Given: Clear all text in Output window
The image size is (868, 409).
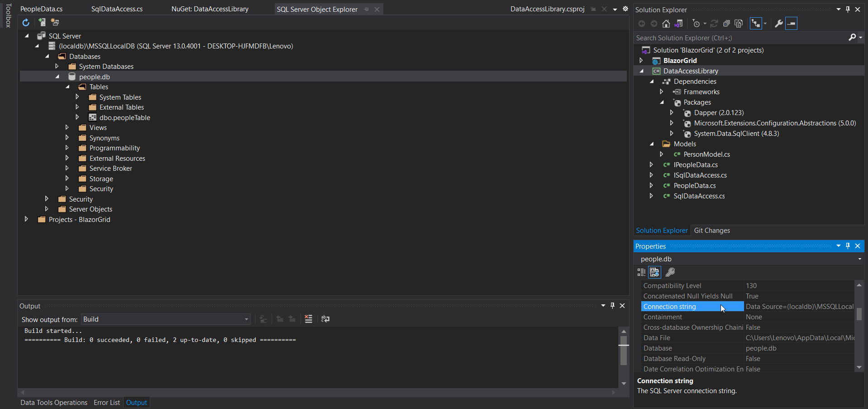Looking at the screenshot, I should click(x=308, y=319).
